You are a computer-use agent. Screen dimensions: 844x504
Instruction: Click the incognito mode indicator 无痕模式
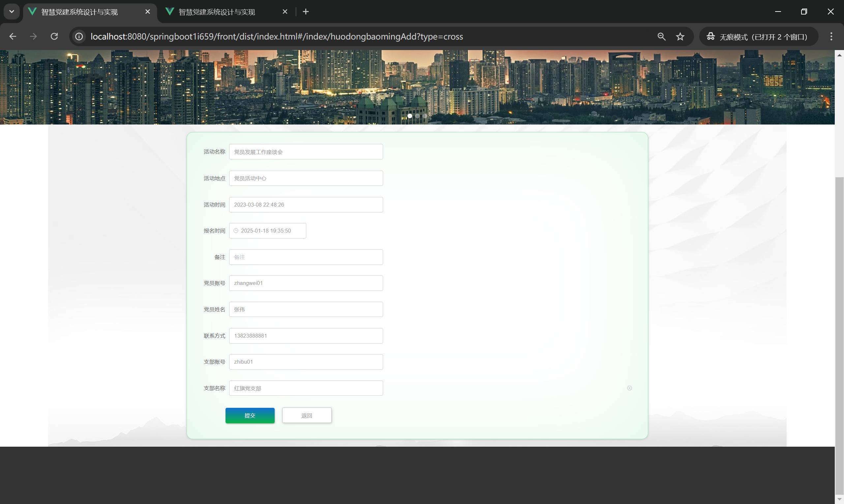(x=759, y=36)
